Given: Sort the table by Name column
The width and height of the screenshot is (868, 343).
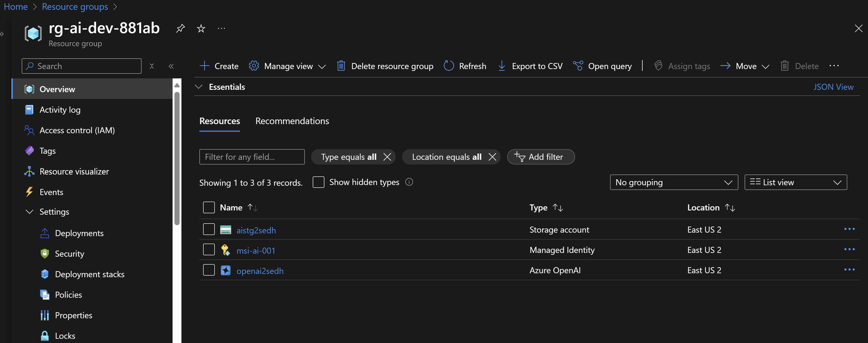Looking at the screenshot, I should click(239, 207).
